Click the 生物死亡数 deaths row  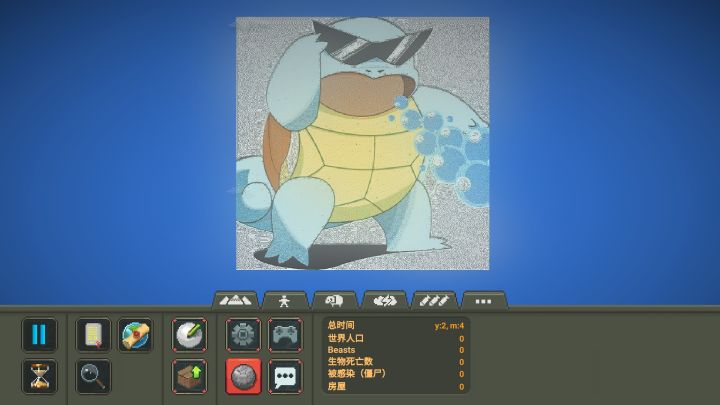pyautogui.click(x=396, y=362)
